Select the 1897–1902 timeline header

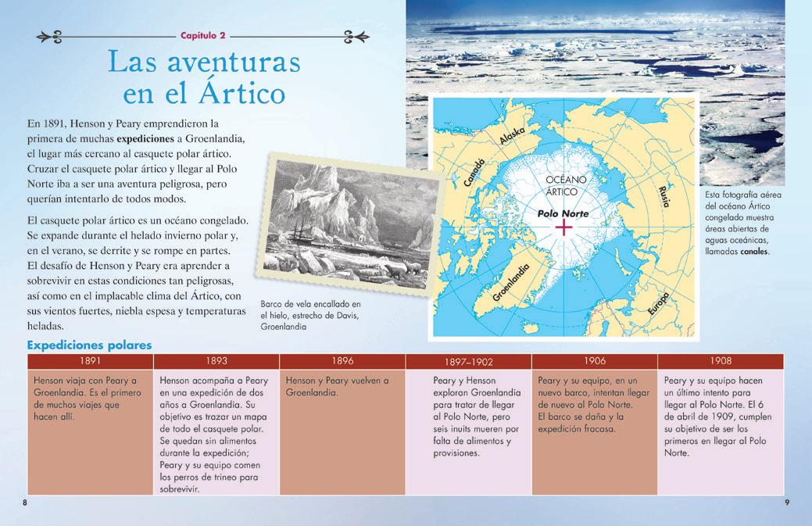(x=469, y=361)
